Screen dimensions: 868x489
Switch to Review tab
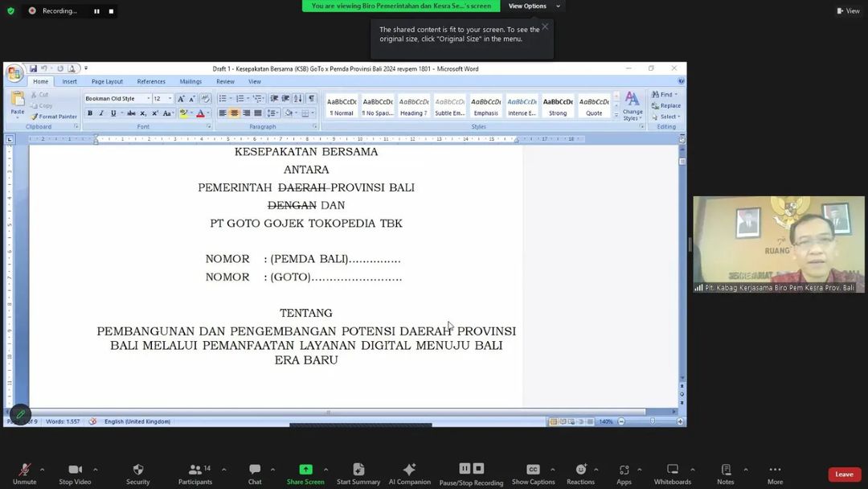click(225, 81)
